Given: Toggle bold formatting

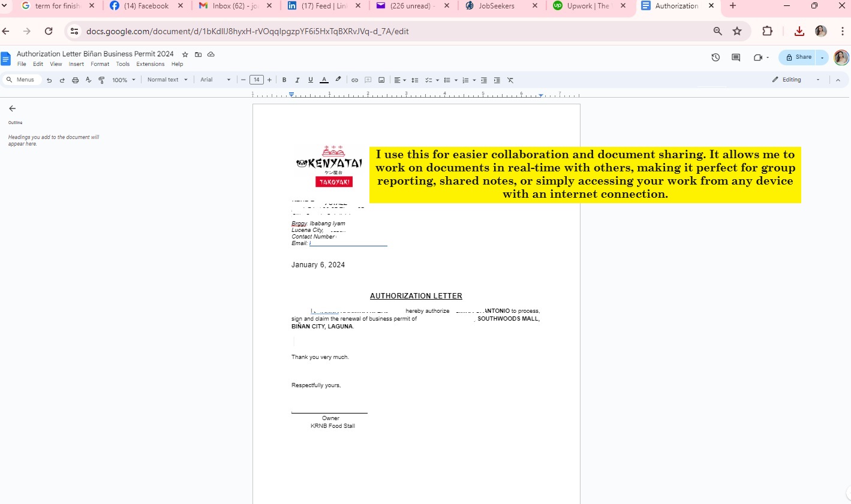Looking at the screenshot, I should click(284, 80).
